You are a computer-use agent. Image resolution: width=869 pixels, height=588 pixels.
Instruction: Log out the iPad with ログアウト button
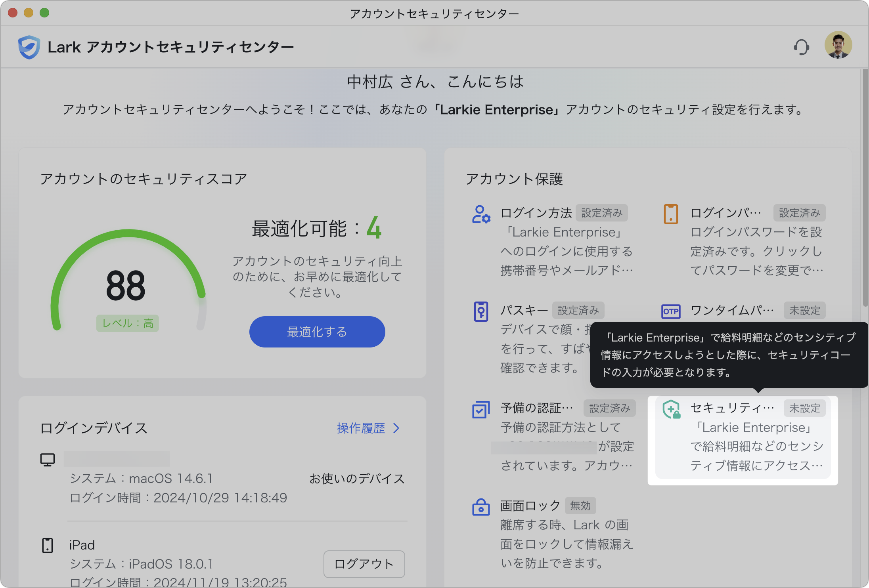[x=364, y=564]
